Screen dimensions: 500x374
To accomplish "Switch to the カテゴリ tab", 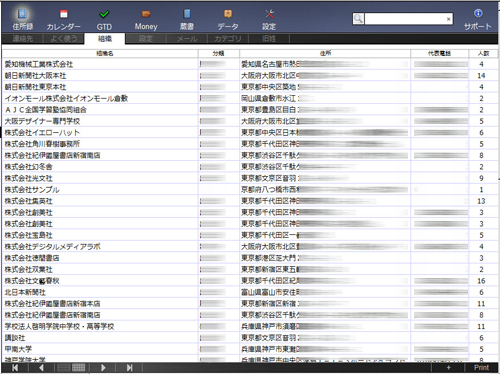I will tap(228, 39).
